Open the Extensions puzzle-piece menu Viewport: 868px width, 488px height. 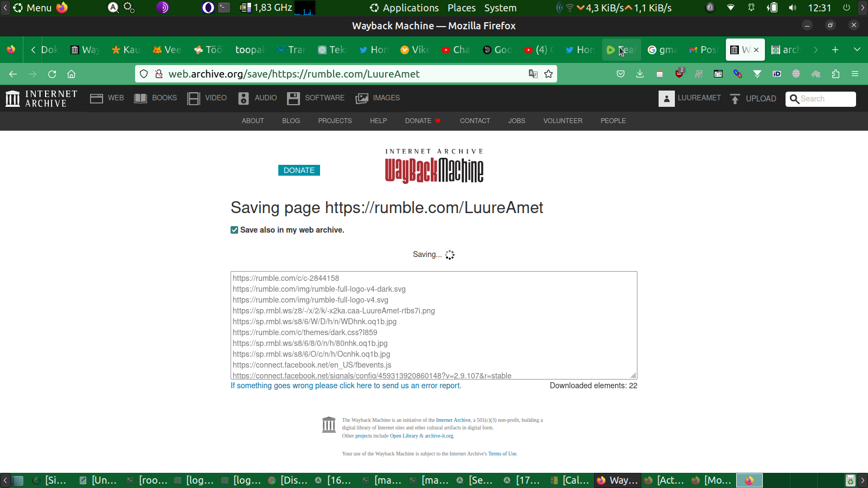point(835,74)
